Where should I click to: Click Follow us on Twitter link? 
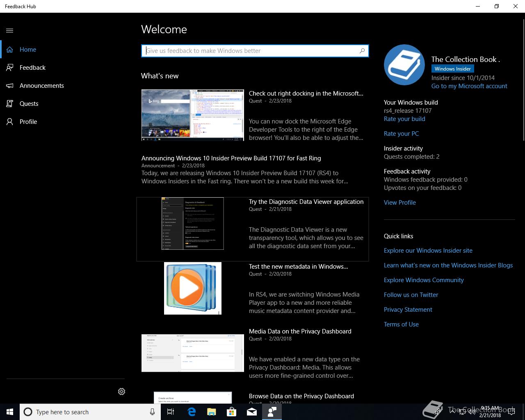(411, 295)
